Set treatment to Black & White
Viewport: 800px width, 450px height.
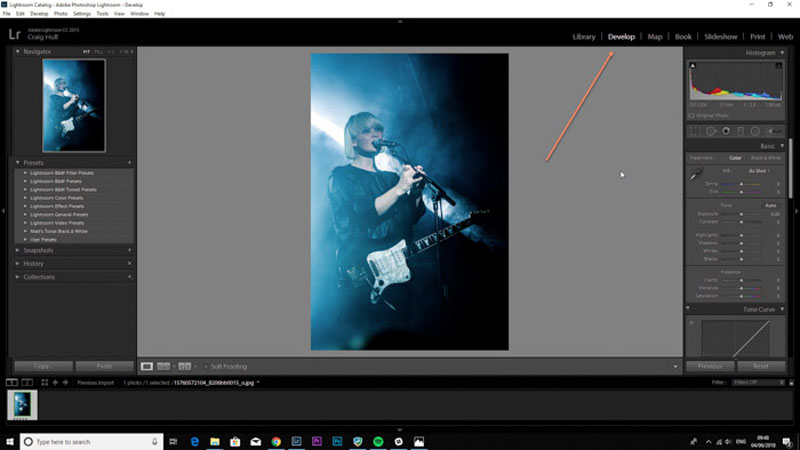(x=765, y=158)
